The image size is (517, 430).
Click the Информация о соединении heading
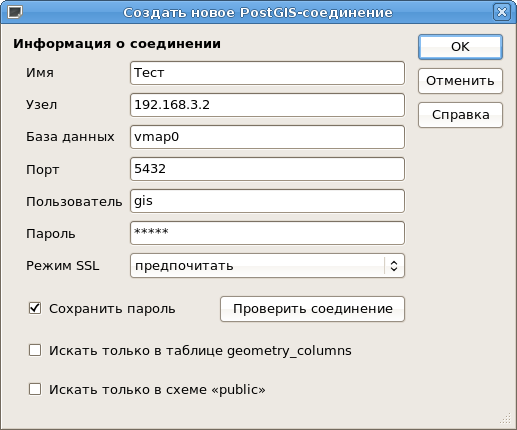pyautogui.click(x=117, y=44)
